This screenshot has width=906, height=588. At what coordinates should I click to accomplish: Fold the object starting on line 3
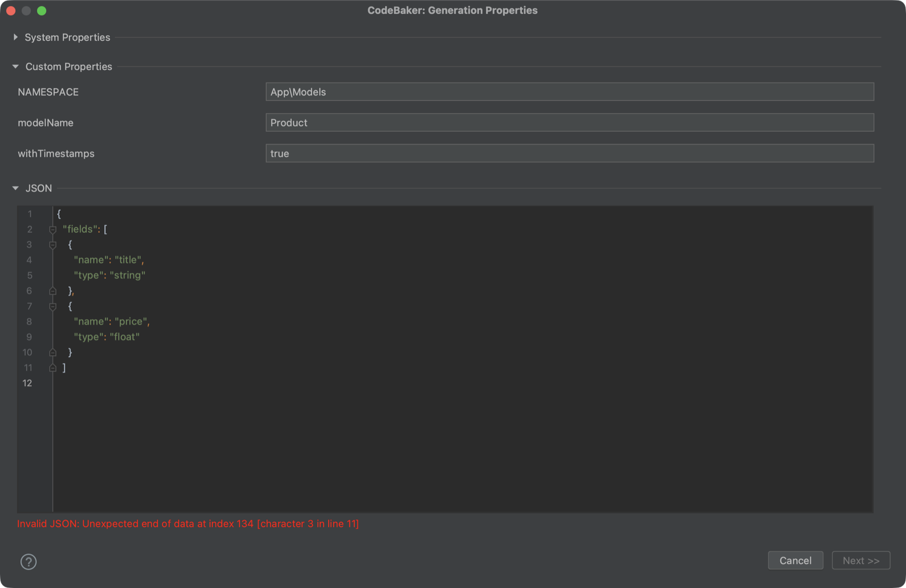pos(53,245)
